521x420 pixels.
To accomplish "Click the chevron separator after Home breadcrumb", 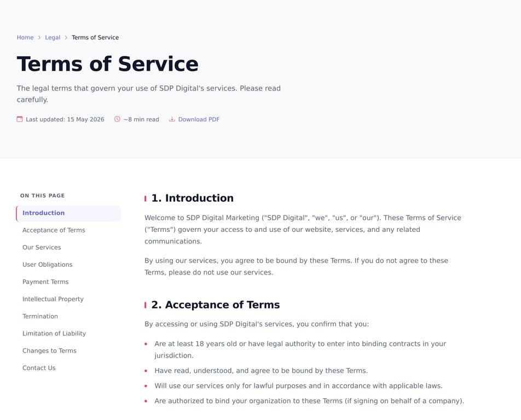I will (39, 38).
